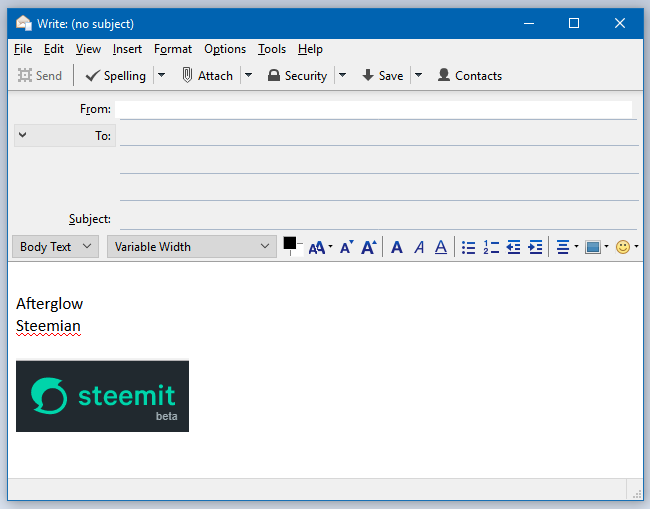Indent the text
Image resolution: width=650 pixels, height=509 pixels.
pyautogui.click(x=535, y=247)
